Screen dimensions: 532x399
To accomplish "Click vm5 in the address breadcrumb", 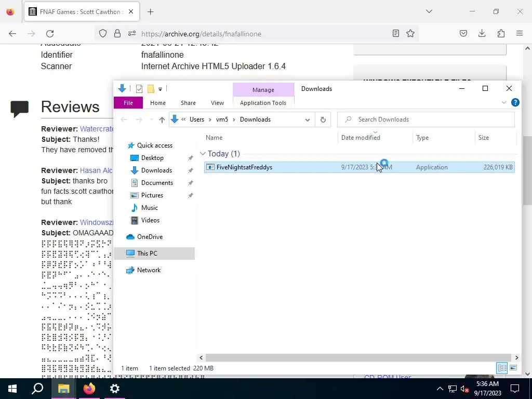I will coord(222,119).
